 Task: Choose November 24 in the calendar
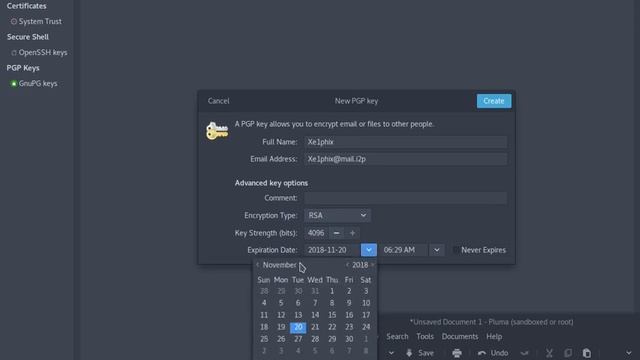coord(366,327)
